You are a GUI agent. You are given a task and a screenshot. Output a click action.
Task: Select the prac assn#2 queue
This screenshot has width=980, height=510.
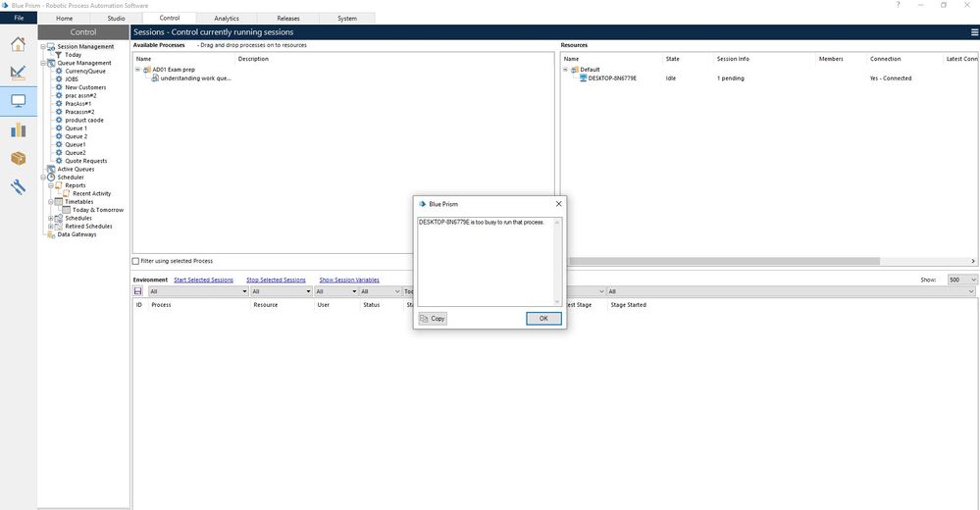80,96
